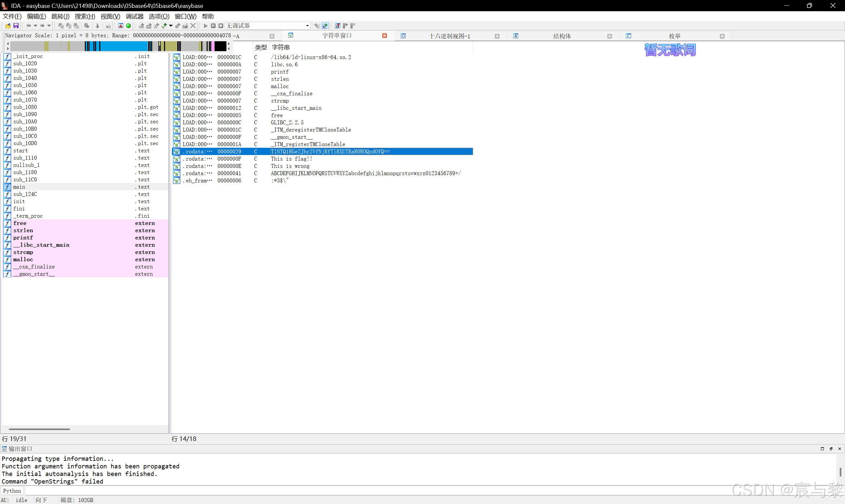Click the toolbar delete X icon
Viewport: 845px width, 504px height.
tap(193, 26)
